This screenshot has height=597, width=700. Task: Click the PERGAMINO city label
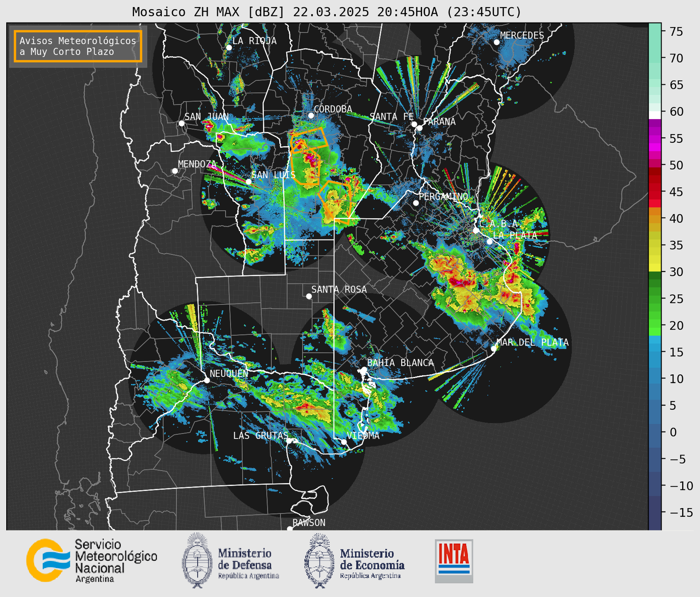coord(444,196)
